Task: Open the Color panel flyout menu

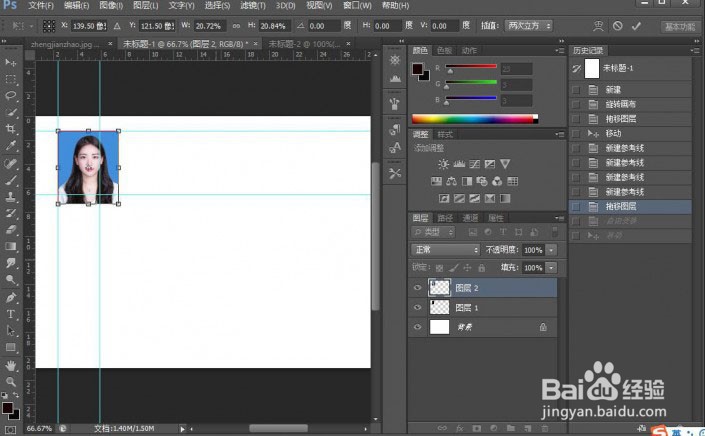Action: tap(560, 50)
